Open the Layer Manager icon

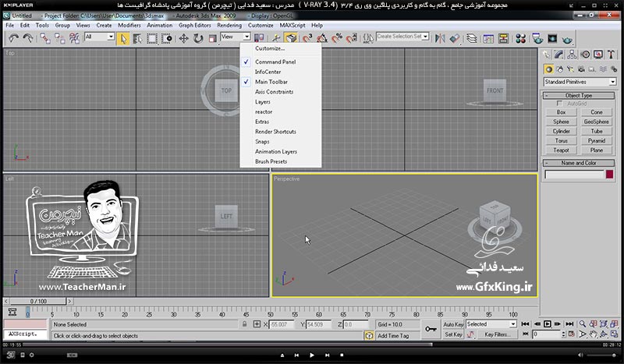tap(472, 38)
